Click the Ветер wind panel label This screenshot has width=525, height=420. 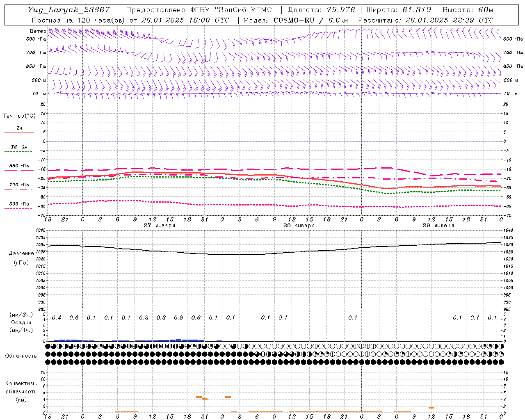(38, 31)
